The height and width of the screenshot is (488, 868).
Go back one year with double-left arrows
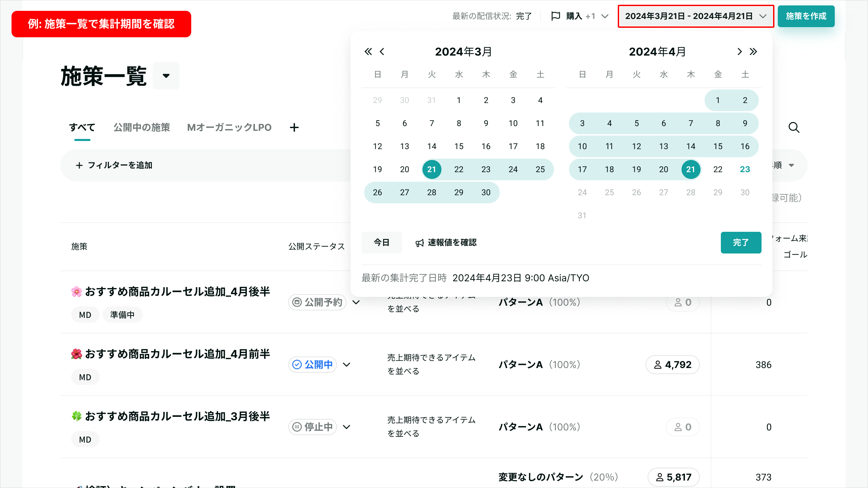coord(368,52)
